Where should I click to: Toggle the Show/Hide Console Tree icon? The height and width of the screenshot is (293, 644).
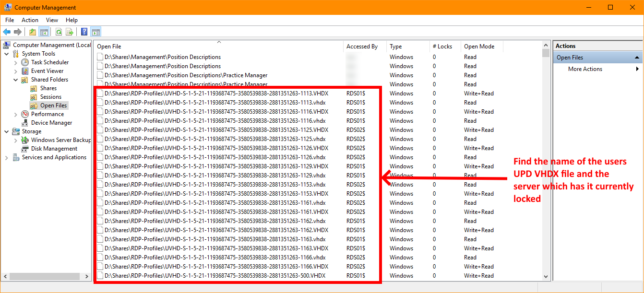pos(43,32)
